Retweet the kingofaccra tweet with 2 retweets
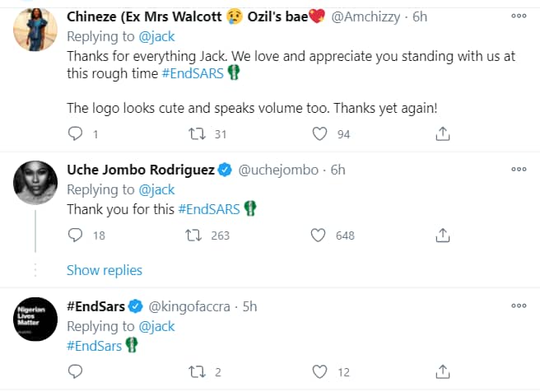Viewport: 540px width, 392px height. pyautogui.click(x=198, y=372)
